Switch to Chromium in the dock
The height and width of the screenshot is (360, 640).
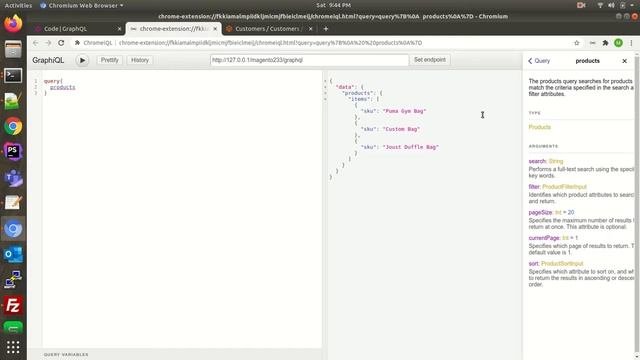13,229
